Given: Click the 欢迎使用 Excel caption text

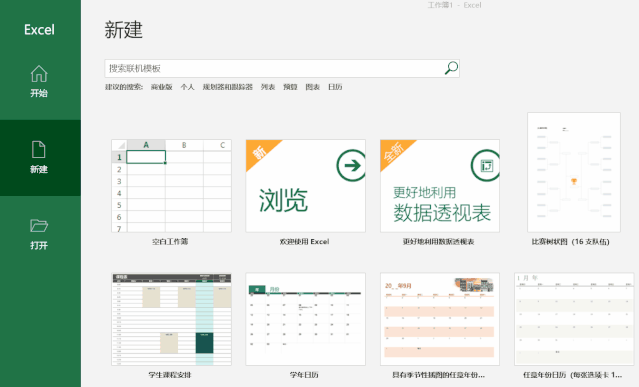Looking at the screenshot, I should [x=304, y=242].
